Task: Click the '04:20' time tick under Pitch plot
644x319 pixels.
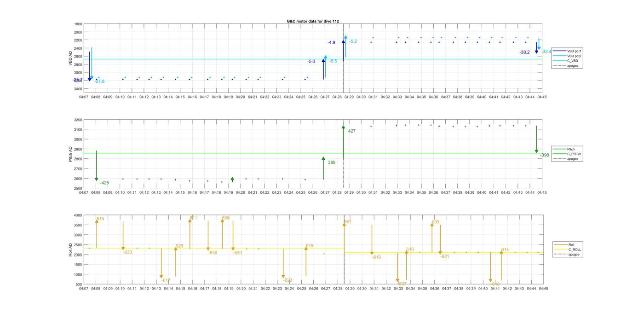Action: click(241, 193)
